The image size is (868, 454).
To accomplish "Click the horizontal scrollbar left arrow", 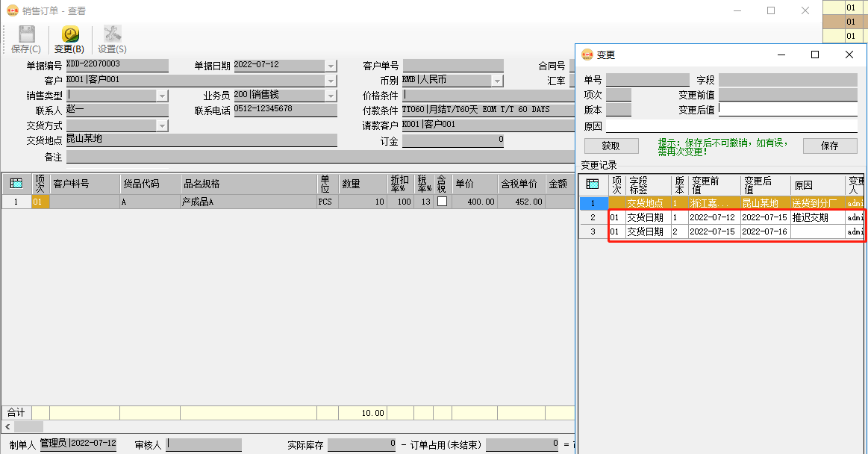I will pos(7,426).
